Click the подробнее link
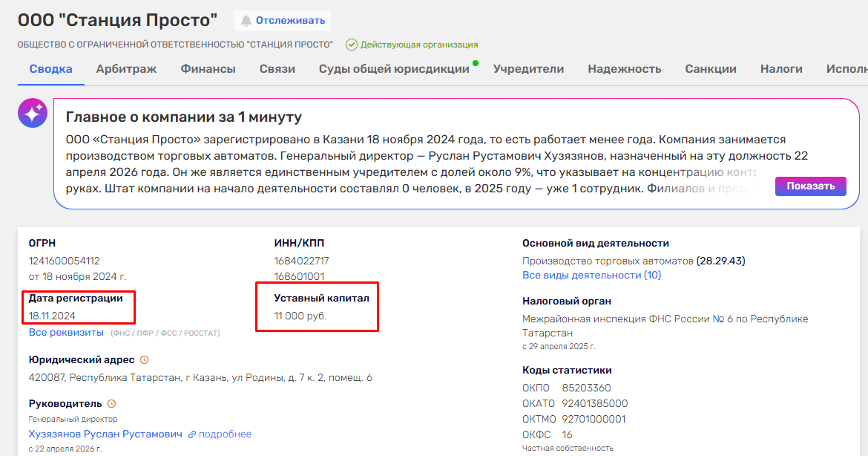The width and height of the screenshot is (868, 456). coord(225,434)
